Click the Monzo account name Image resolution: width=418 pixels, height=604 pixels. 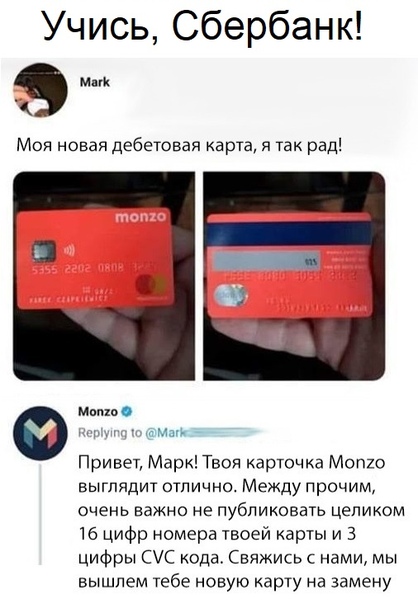pyautogui.click(x=98, y=412)
